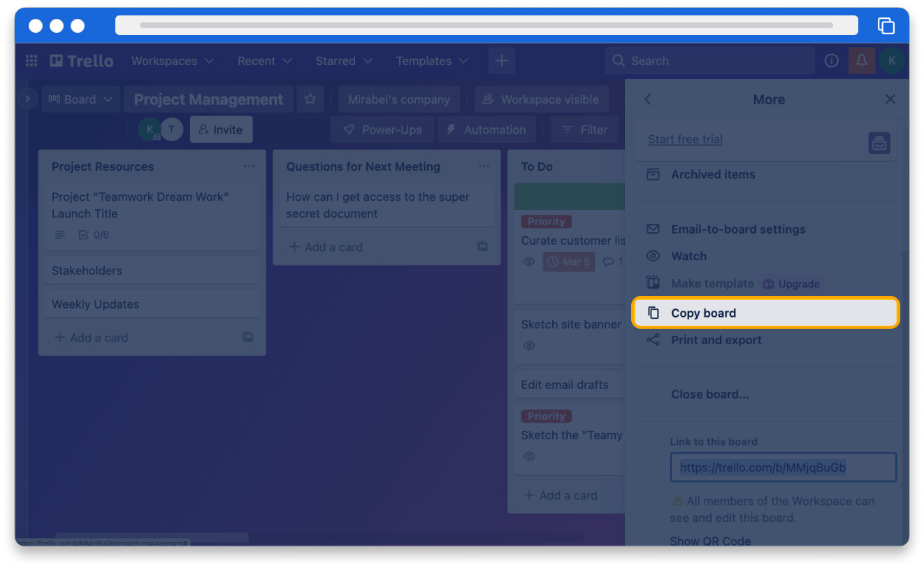Click the Priority label on Curate customer card

(x=546, y=221)
